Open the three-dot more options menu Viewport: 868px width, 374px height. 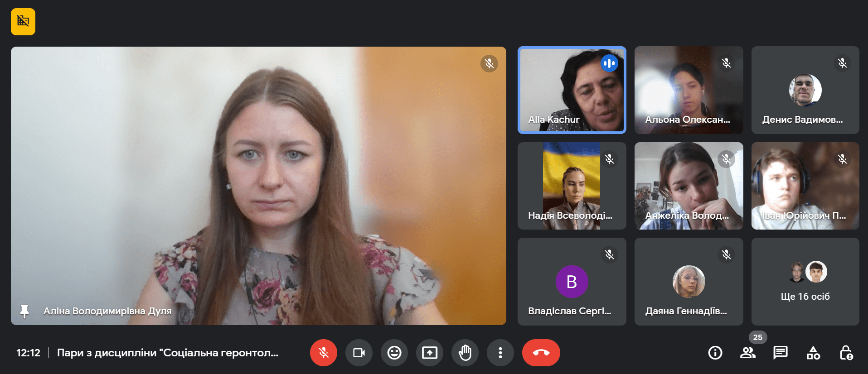[500, 353]
